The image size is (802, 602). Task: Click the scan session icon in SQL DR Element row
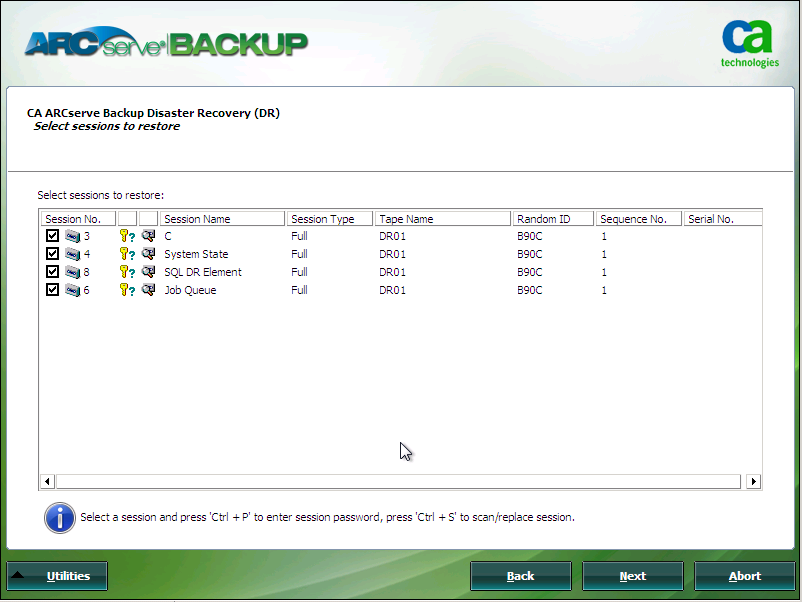148,271
